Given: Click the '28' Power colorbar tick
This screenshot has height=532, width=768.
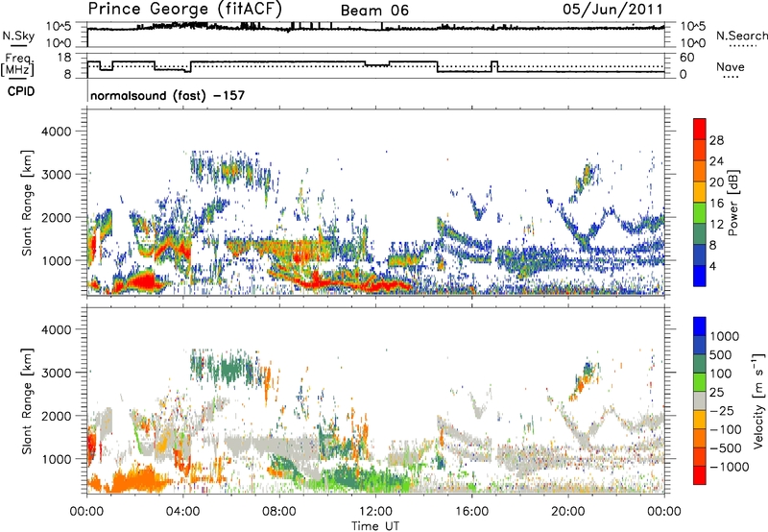Looking at the screenshot, I should 716,140.
